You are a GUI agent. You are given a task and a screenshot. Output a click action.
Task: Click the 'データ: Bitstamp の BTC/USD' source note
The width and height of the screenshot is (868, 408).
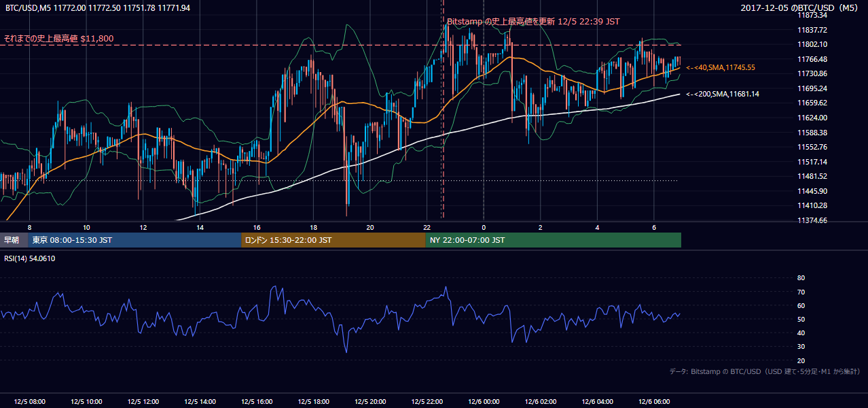(x=765, y=372)
